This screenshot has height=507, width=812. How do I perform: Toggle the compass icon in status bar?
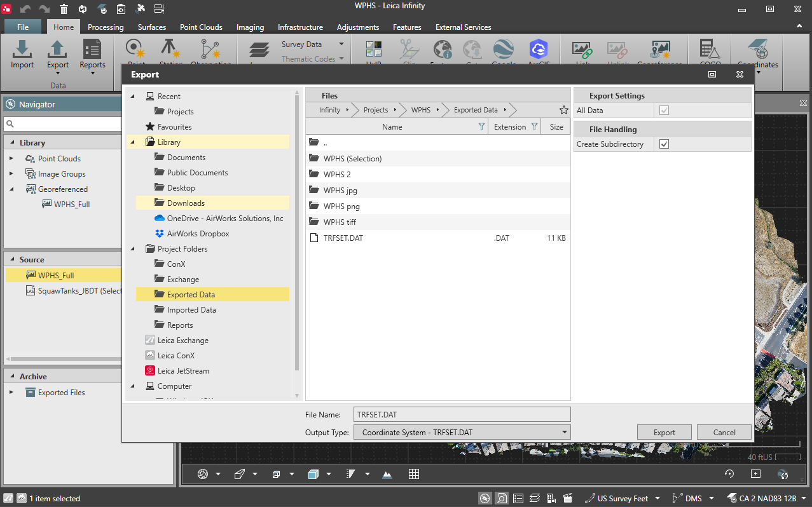point(485,498)
